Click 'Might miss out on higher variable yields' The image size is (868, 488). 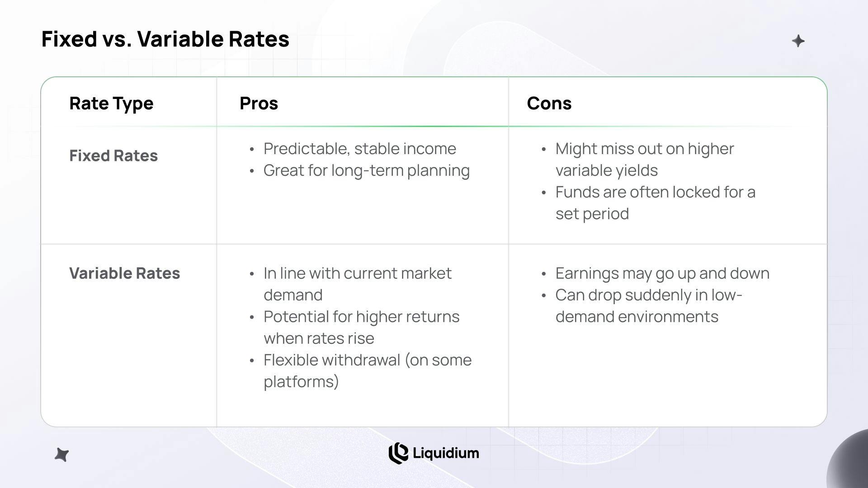[645, 160]
